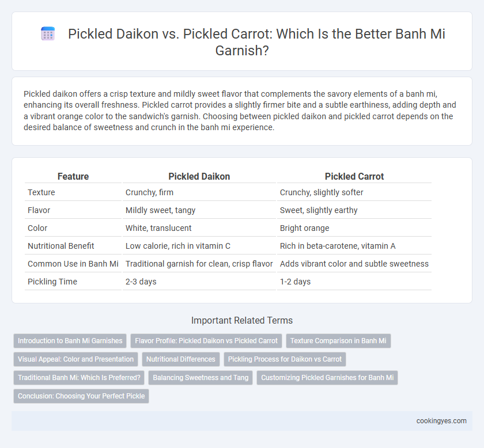Click the Traditional Banh Mi: Which Is Preferred? tag
The image size is (484, 448).
(79, 378)
